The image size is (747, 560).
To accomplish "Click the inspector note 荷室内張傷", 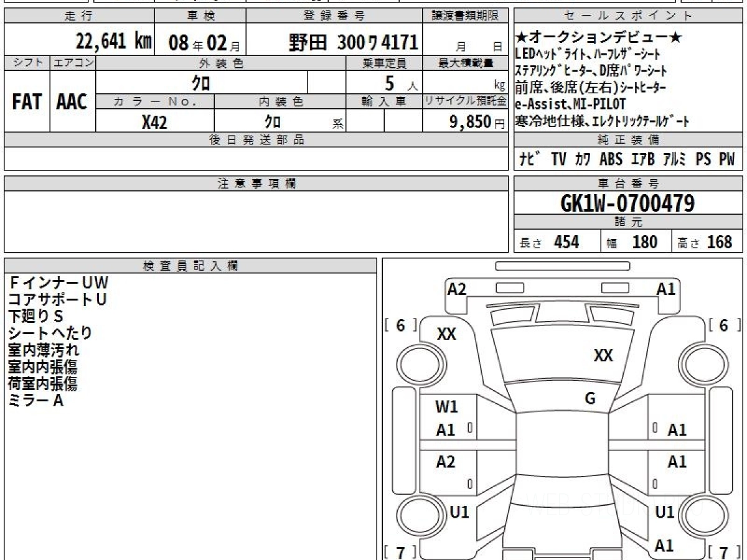I will click(x=44, y=383).
